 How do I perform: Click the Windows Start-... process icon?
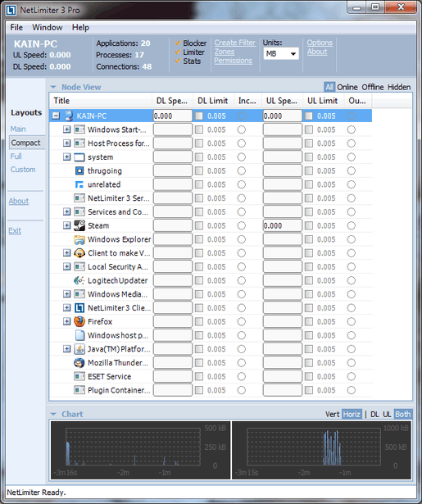click(x=79, y=129)
